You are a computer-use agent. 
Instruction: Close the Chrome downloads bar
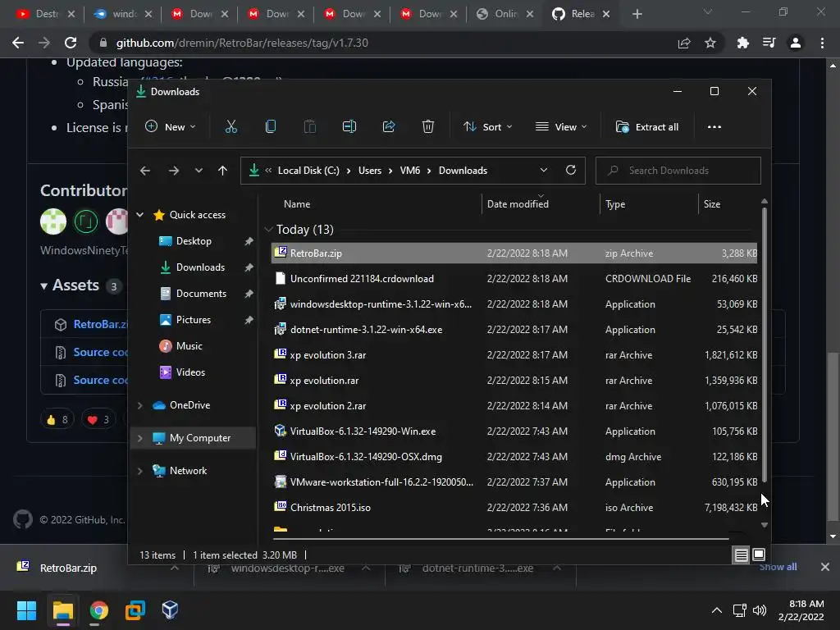point(825,567)
